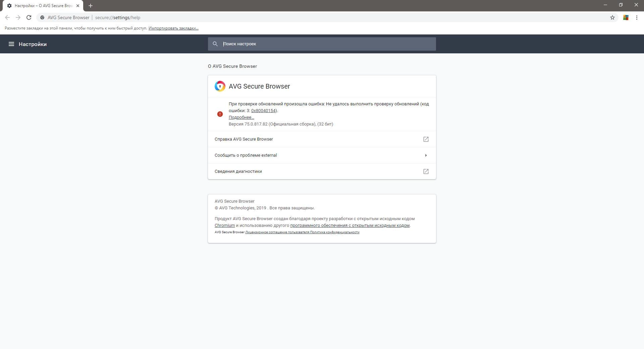Open Сообщить о проблеме external row
This screenshot has width=644, height=349.
click(322, 155)
